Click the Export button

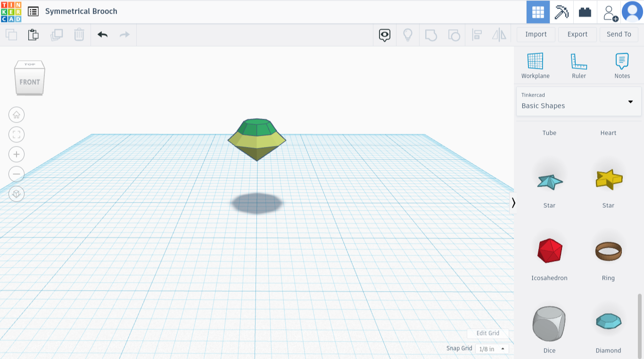(x=578, y=34)
